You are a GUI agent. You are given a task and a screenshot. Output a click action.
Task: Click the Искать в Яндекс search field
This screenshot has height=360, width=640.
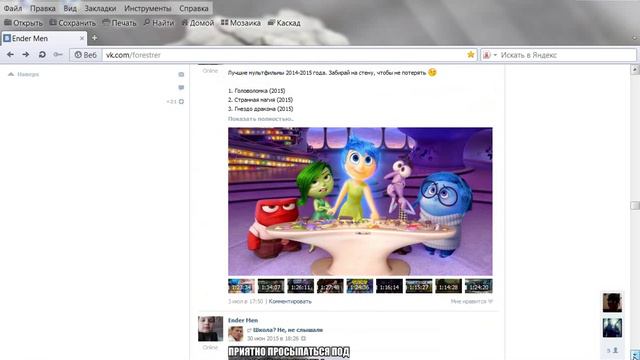click(x=567, y=55)
